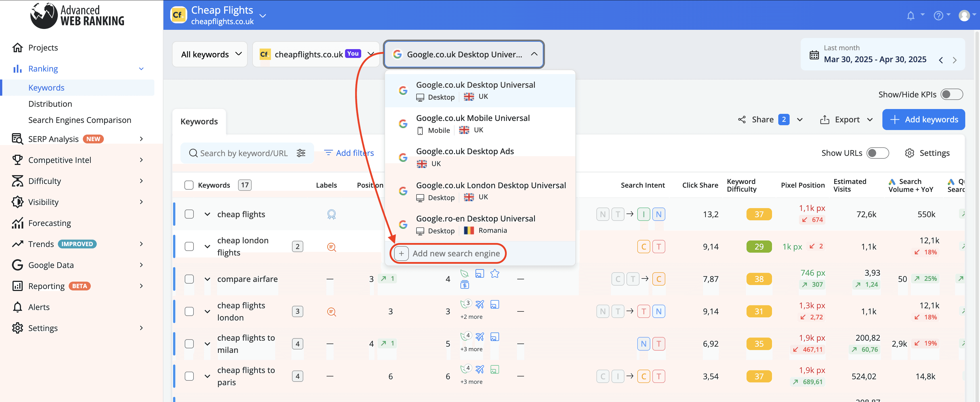This screenshot has height=402, width=980.
Task: Check the compare airfare checkbox
Action: 189,279
